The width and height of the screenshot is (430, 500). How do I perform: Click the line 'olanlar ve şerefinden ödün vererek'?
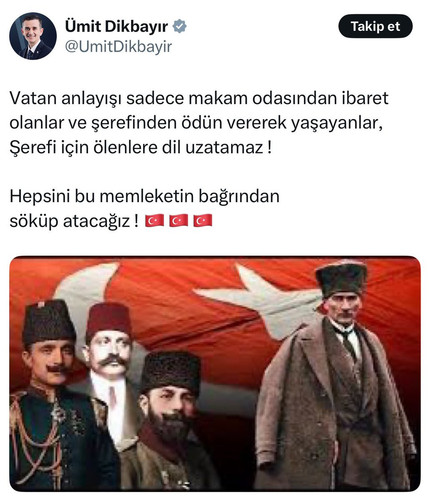pos(196,123)
